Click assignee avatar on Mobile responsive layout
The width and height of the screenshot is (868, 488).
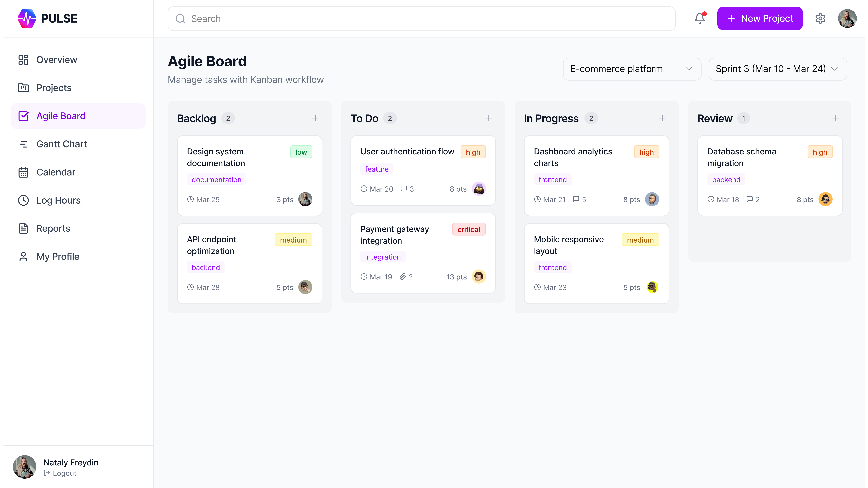652,287
